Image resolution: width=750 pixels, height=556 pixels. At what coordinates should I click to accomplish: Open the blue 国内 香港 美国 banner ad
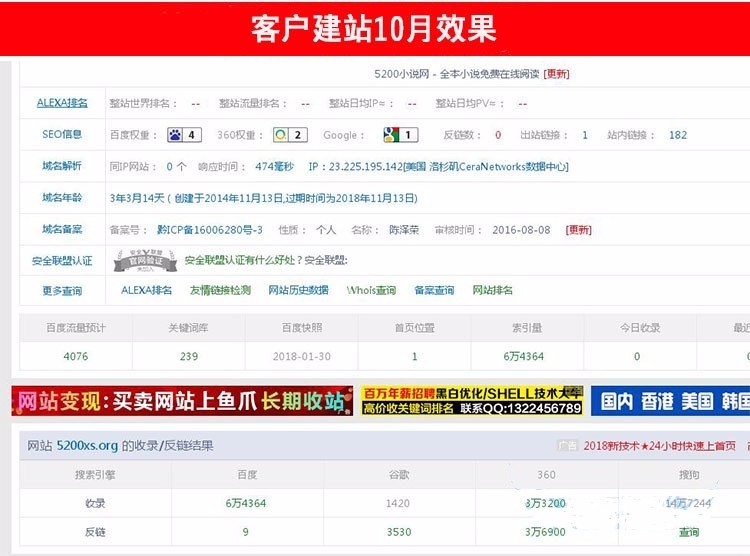671,401
